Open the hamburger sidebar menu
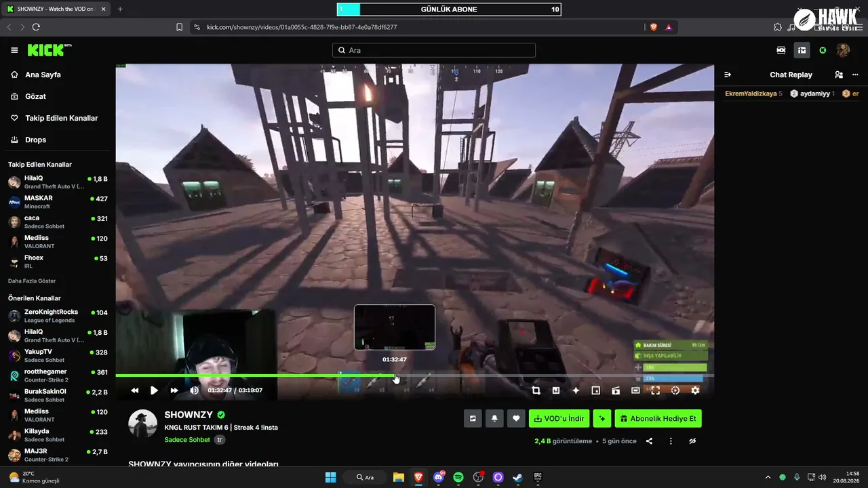868x488 pixels. [x=14, y=50]
